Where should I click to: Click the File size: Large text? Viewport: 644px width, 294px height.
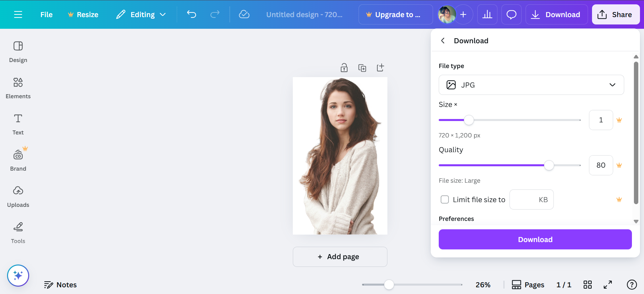[x=460, y=181]
